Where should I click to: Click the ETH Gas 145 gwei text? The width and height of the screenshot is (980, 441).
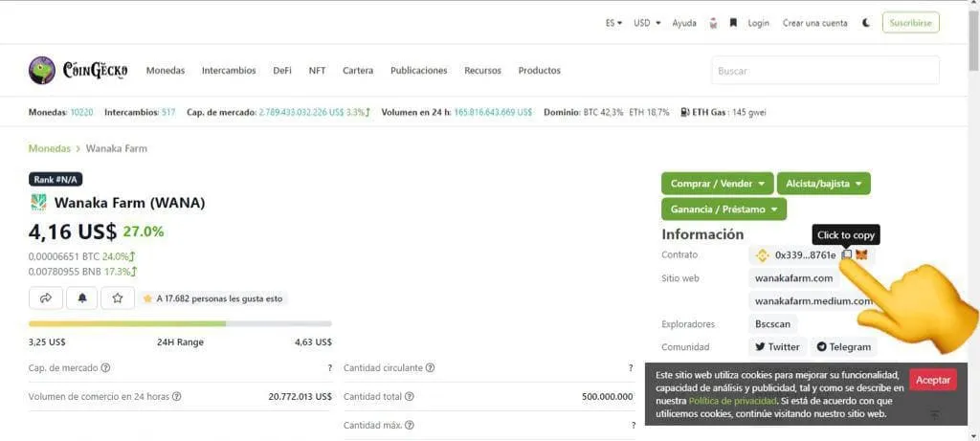click(728, 113)
